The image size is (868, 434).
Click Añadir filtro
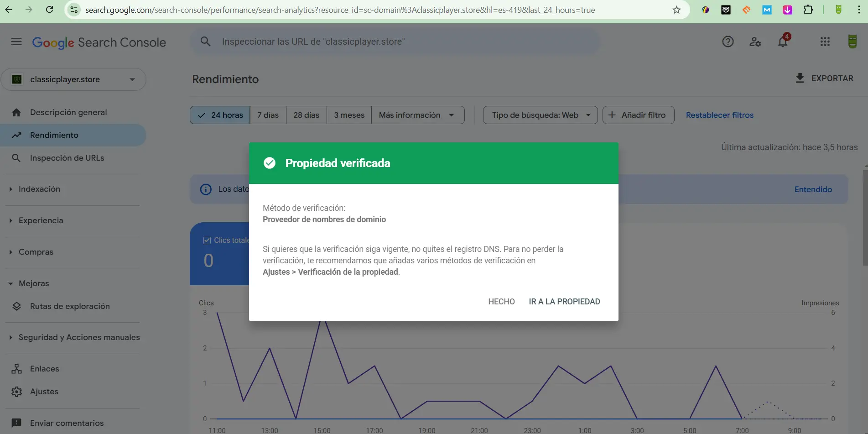coord(638,115)
